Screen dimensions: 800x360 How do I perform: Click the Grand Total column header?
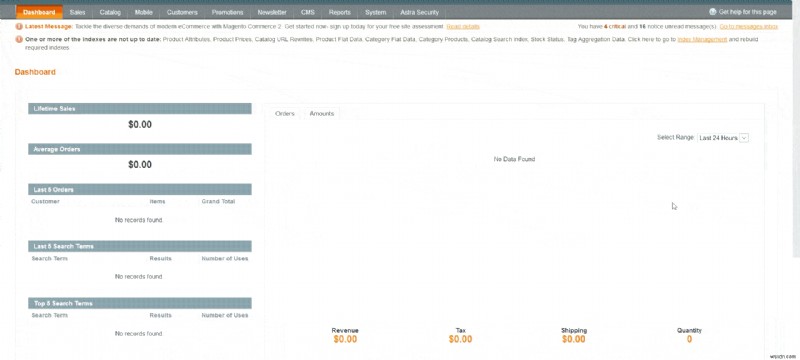tap(218, 201)
